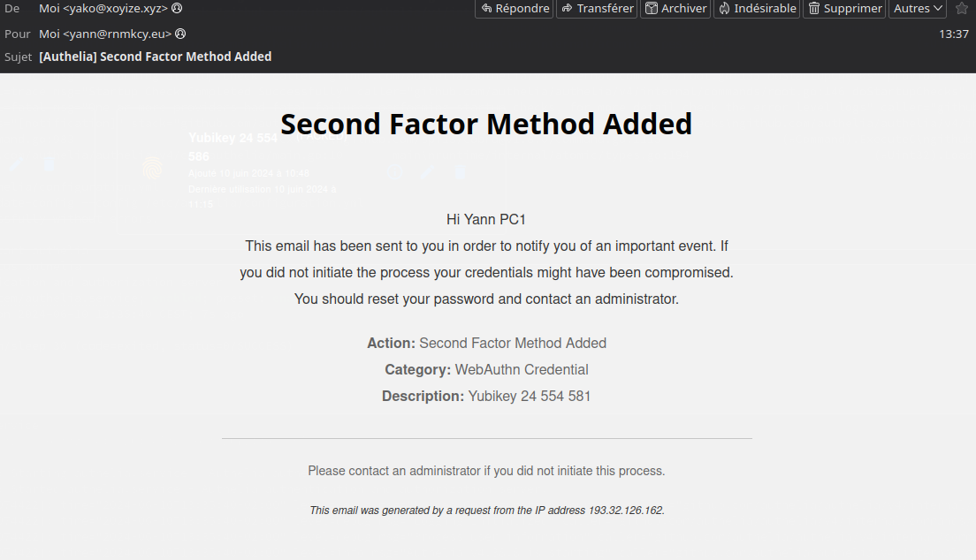The width and height of the screenshot is (976, 560).
Task: Toggle the star on this message
Action: pos(962,9)
